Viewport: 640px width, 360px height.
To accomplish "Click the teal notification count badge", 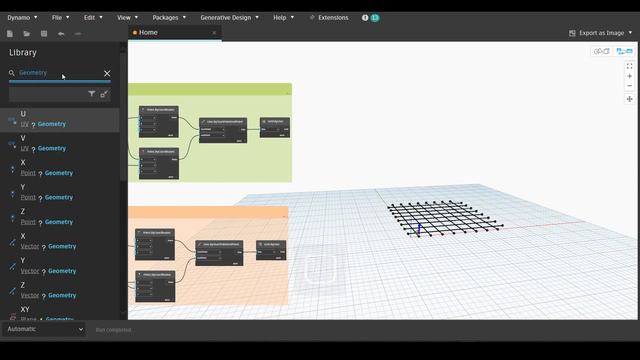I will click(x=375, y=18).
